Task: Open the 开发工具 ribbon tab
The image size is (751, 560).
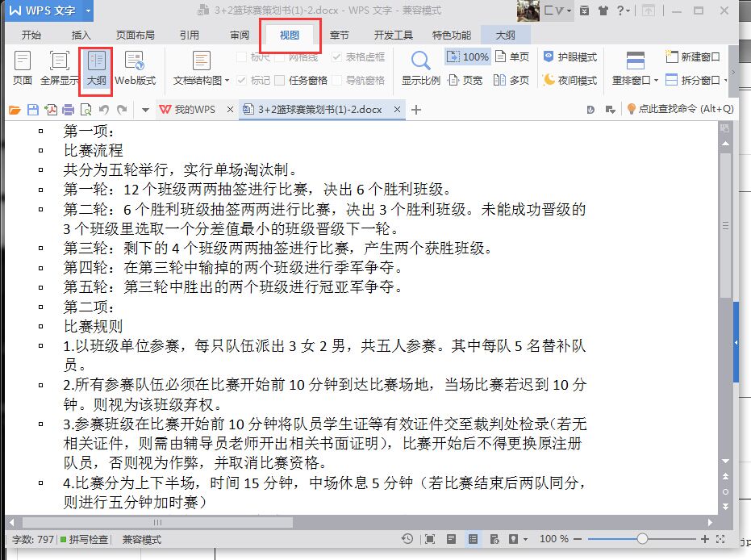Action: 393,35
